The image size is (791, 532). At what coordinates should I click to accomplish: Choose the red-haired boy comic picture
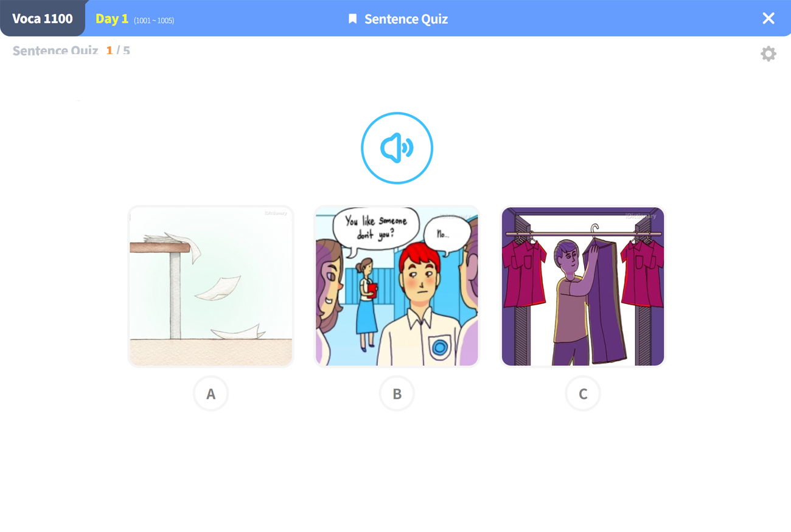(x=397, y=286)
